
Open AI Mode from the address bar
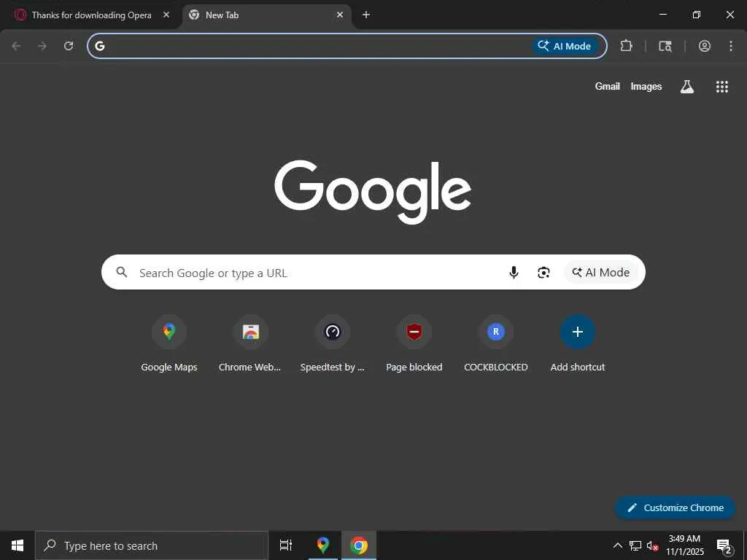coord(565,46)
